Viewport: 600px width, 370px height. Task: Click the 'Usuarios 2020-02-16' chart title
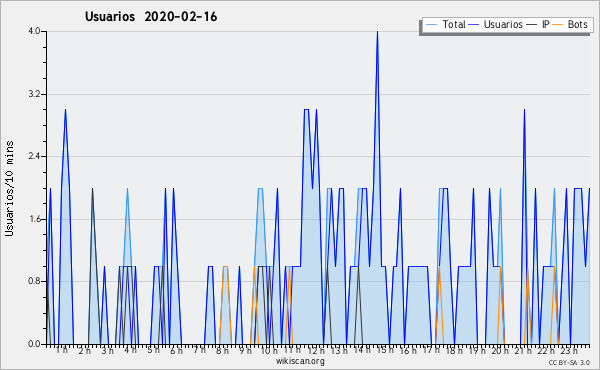pyautogui.click(x=151, y=17)
